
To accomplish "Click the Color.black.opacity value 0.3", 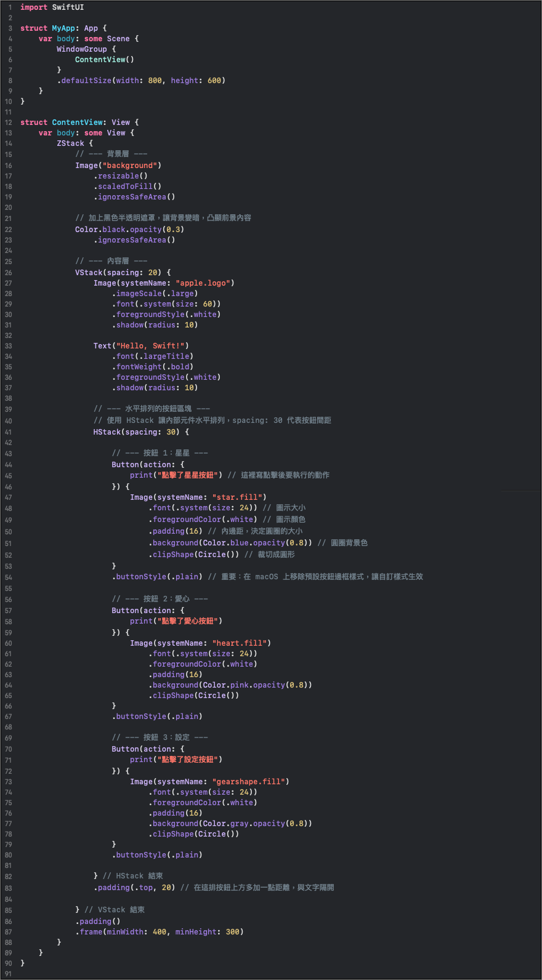I will [160, 230].
